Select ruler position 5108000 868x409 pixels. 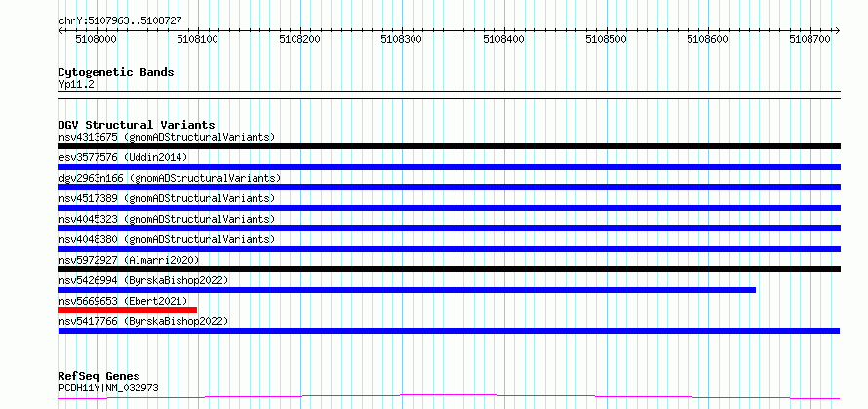click(96, 39)
